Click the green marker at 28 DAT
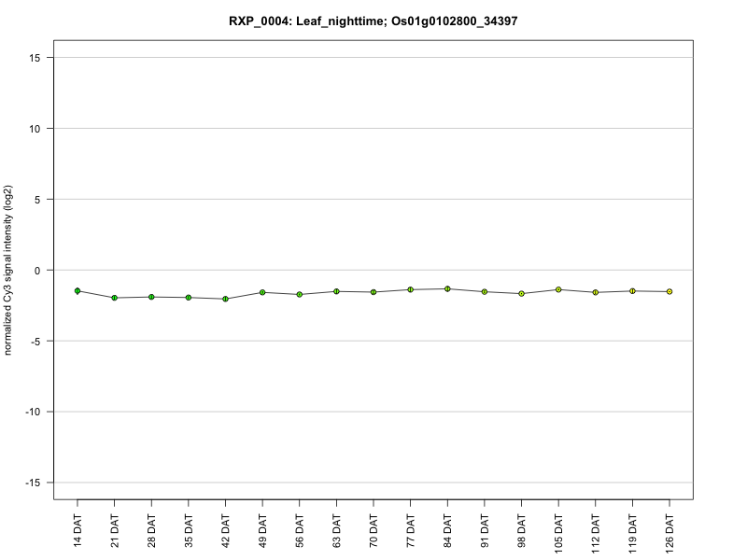 click(151, 297)
